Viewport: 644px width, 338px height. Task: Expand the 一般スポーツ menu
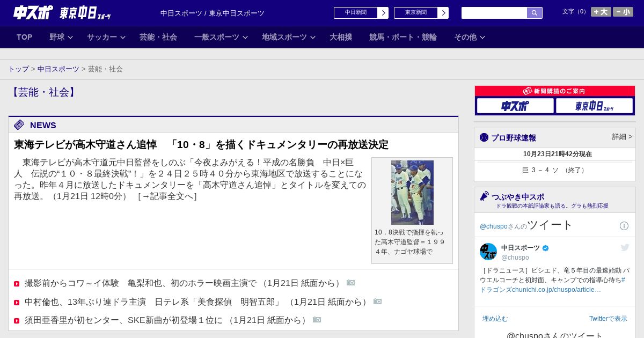click(221, 37)
